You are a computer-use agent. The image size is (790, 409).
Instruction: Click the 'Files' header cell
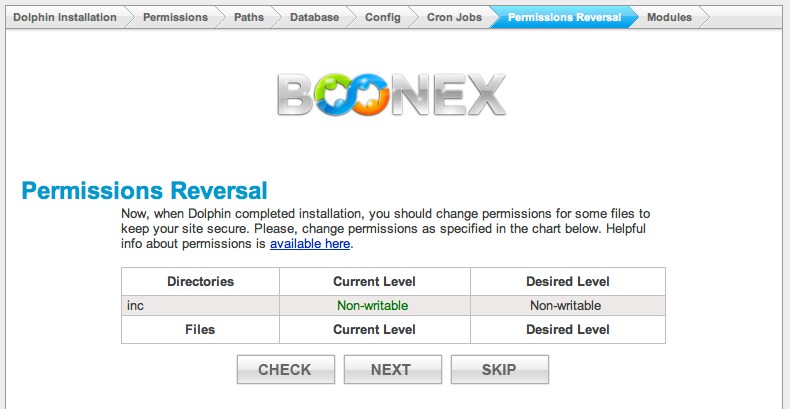[x=201, y=330]
